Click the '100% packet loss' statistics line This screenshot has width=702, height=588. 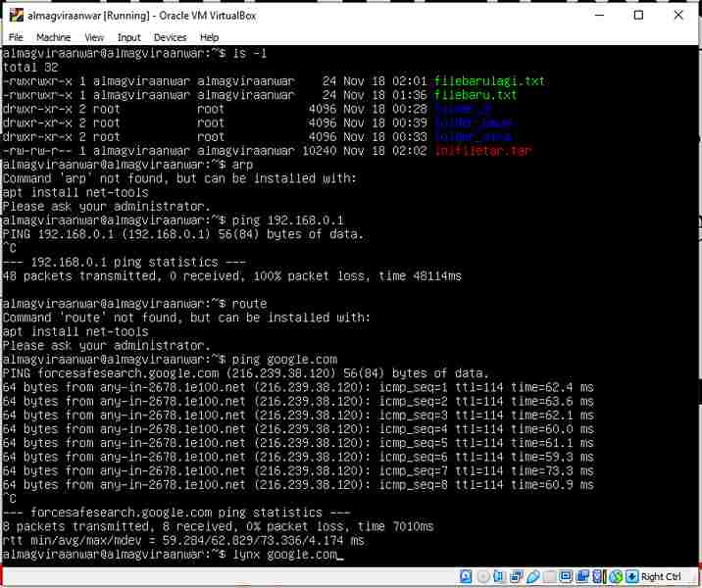(232, 275)
